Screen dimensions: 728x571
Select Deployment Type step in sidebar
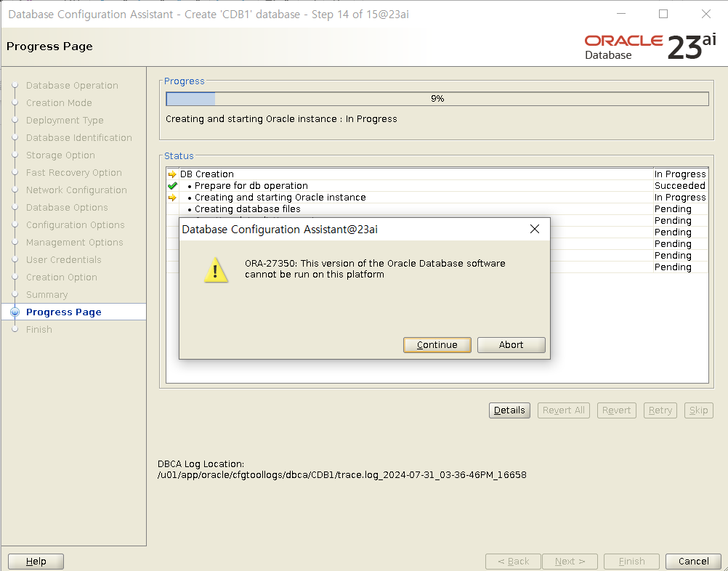65,121
